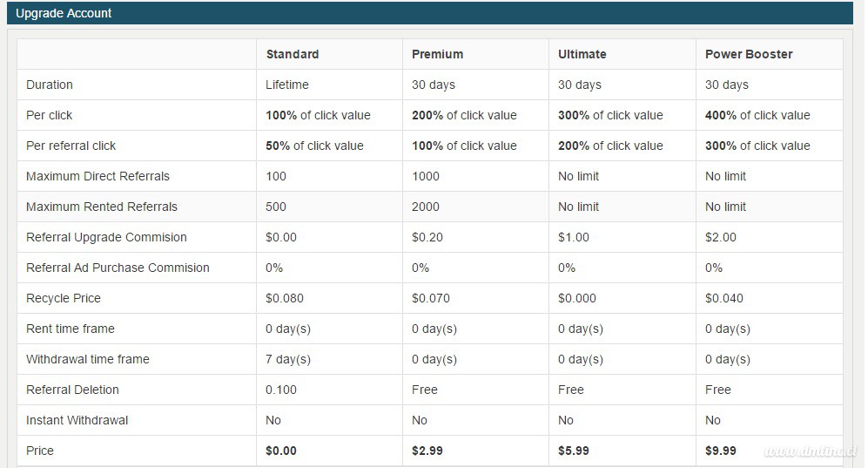868x468 pixels.
Task: Click the Lifetime duration cell
Action: click(286, 85)
